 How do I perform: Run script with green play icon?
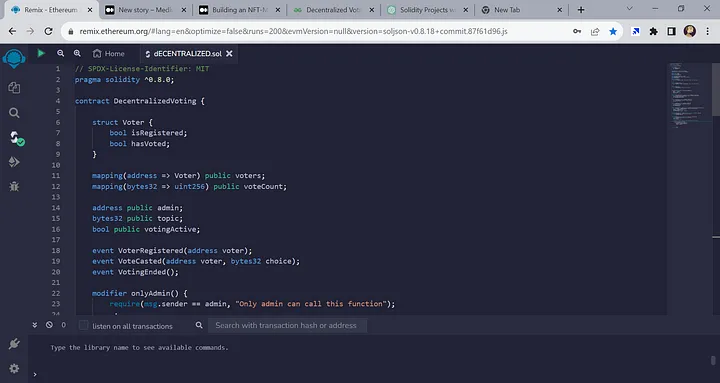coord(41,53)
